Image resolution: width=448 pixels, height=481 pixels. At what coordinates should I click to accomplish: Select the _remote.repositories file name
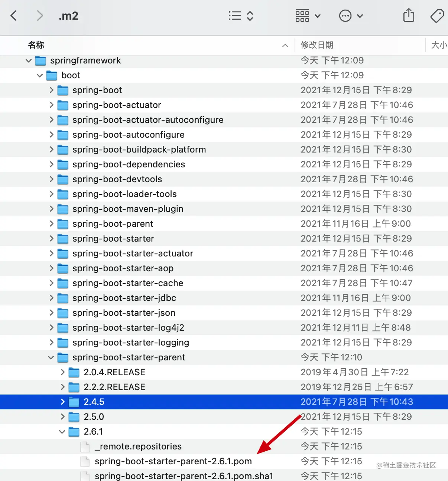click(138, 446)
